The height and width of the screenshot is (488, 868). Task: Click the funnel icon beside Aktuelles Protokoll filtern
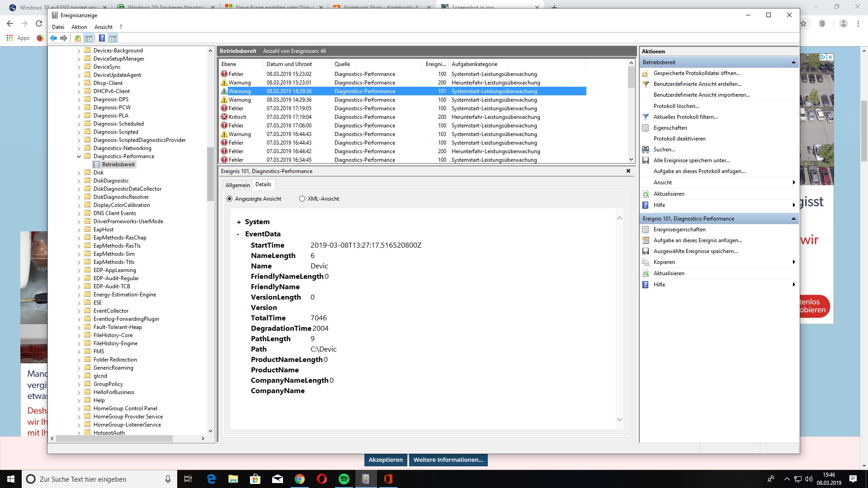[x=646, y=117]
